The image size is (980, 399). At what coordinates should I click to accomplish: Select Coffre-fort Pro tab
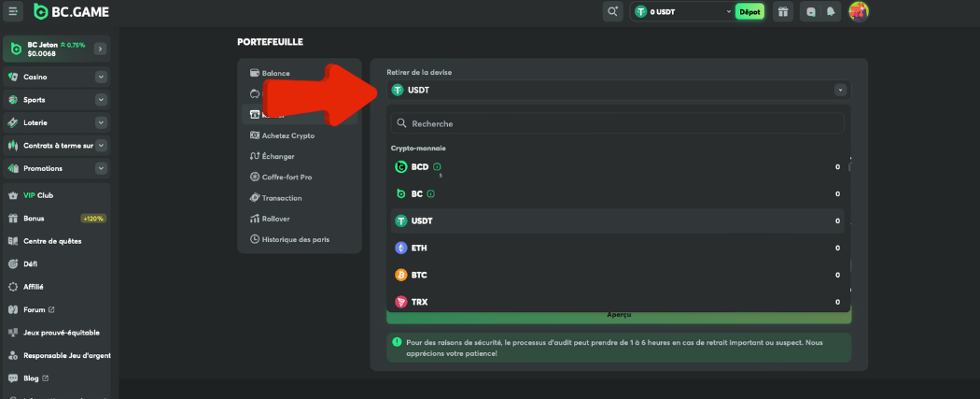tap(300, 177)
